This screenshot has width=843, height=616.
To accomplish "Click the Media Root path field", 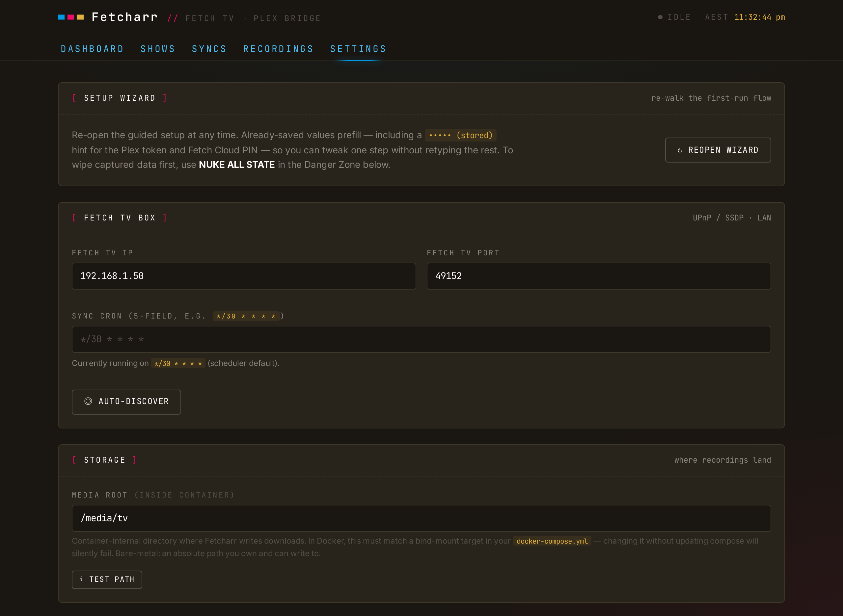I will 421,518.
